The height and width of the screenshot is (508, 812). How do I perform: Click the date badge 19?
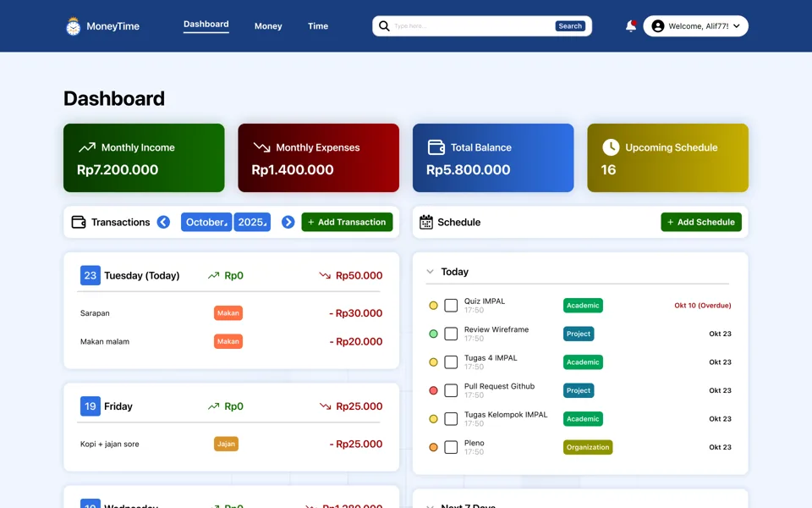[91, 406]
